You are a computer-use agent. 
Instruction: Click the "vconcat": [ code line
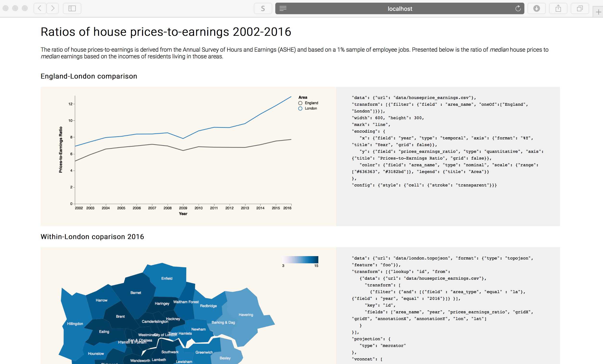click(x=367, y=359)
